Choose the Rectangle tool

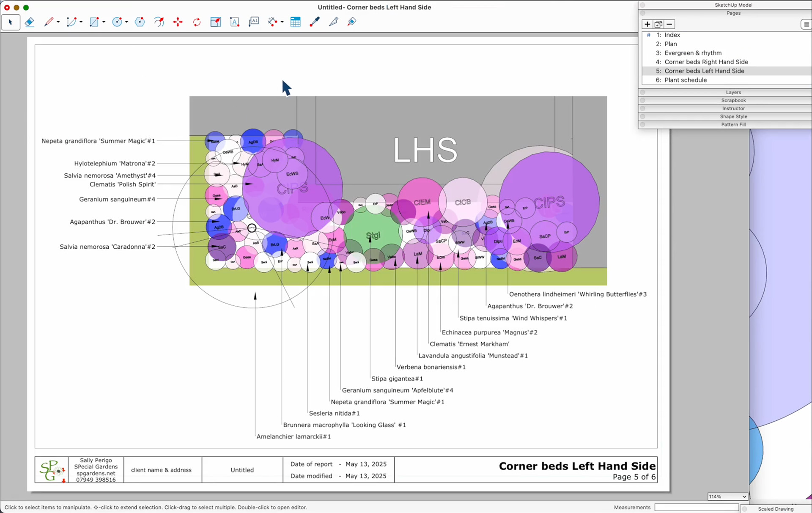94,22
